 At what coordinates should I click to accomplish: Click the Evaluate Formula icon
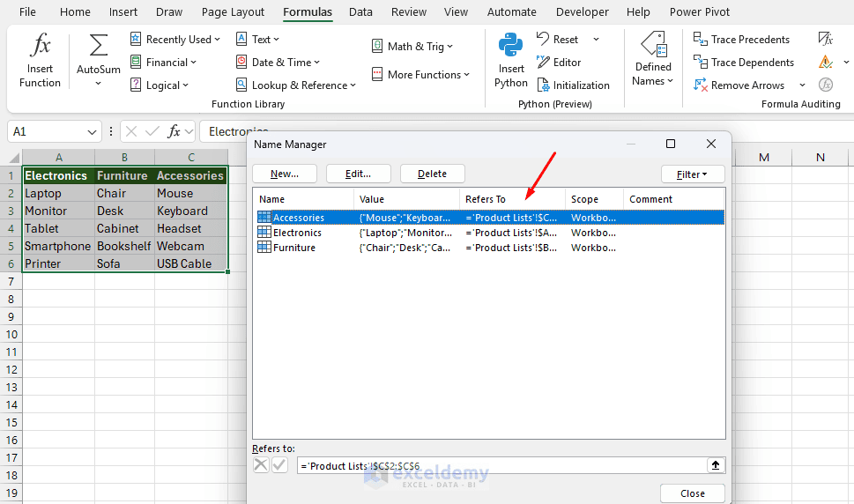826,85
